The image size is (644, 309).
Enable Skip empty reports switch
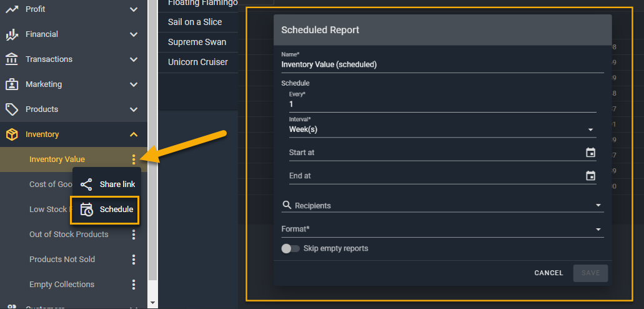click(x=290, y=248)
